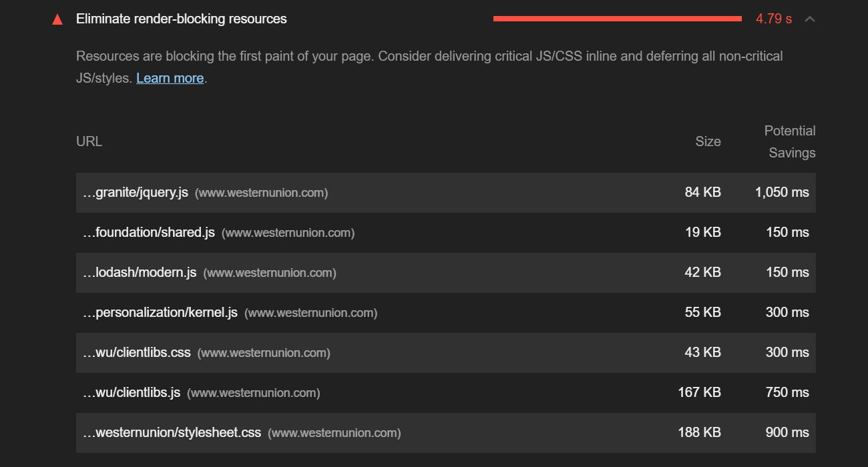Click the 300 ms savings for kernel.js
Screen dimensions: 868x467
(787, 312)
